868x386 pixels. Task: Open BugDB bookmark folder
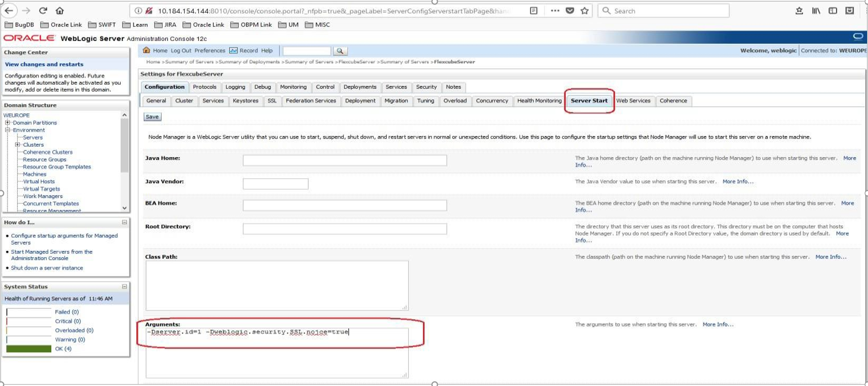(19, 24)
